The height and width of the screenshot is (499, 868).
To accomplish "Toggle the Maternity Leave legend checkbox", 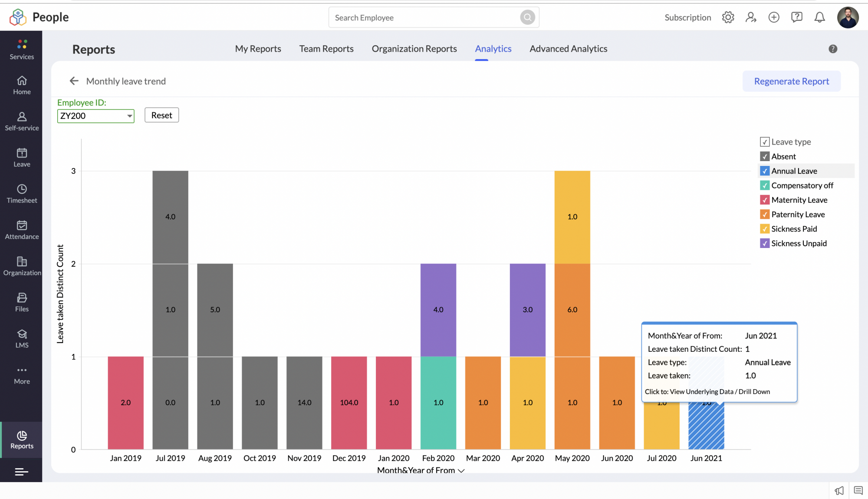I will 765,200.
